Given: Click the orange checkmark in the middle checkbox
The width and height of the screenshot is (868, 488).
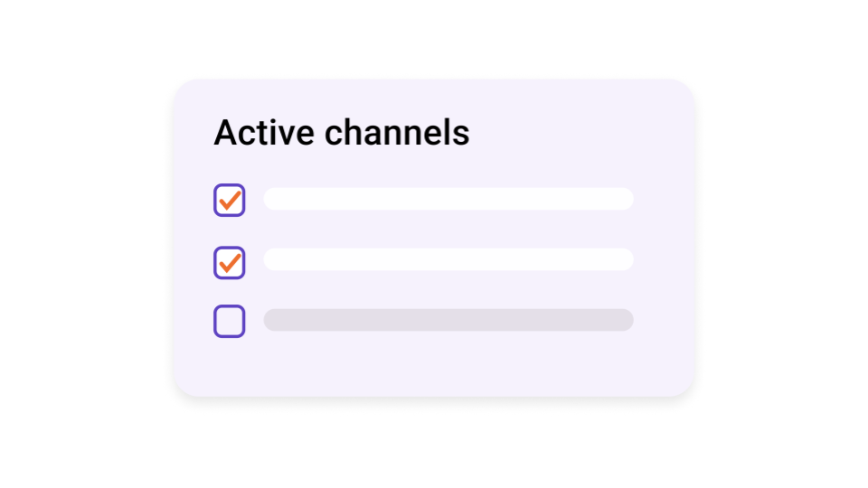Looking at the screenshot, I should pos(231,262).
